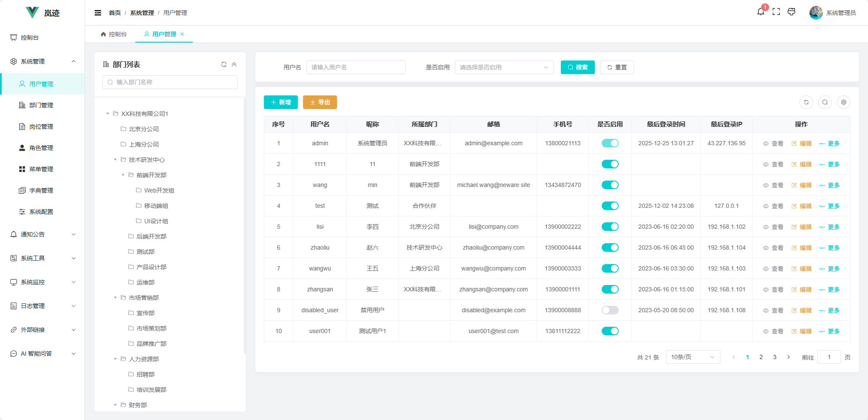
Task: Toggle fullscreen mode in the top bar
Action: click(x=777, y=12)
